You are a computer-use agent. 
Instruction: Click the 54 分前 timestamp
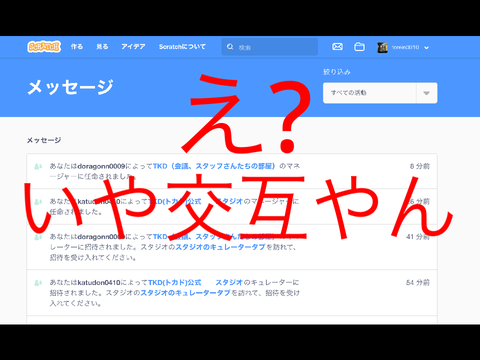(418, 283)
